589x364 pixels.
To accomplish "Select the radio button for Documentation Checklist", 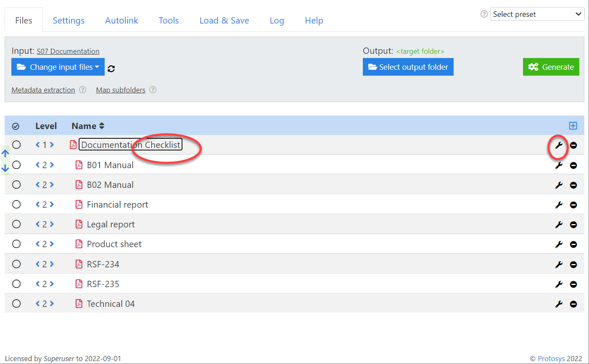I will coord(16,145).
